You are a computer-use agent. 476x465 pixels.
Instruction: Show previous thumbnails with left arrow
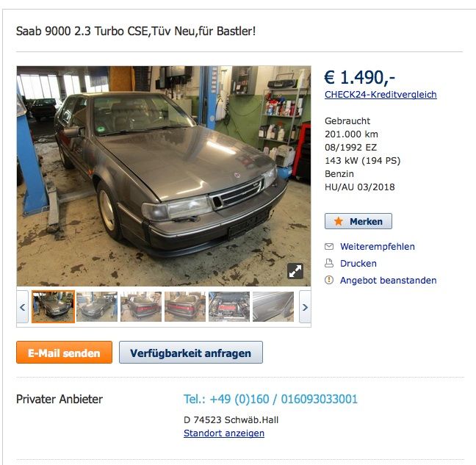(x=23, y=307)
